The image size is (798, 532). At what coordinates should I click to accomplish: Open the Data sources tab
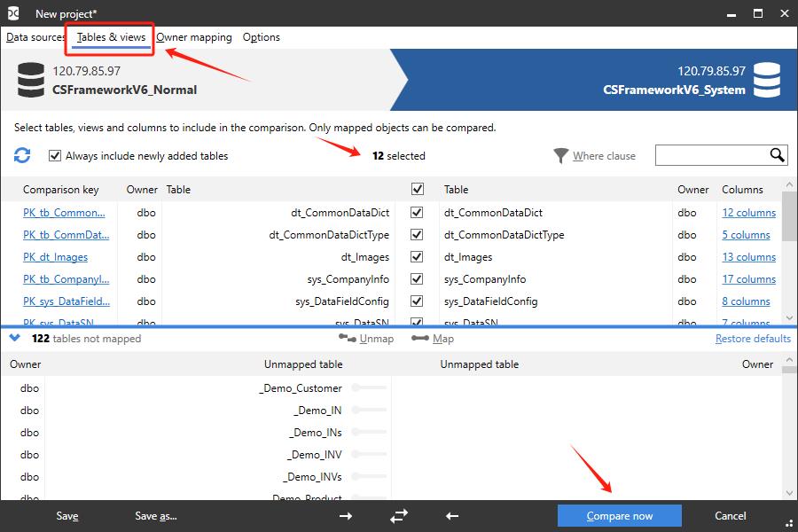(x=35, y=37)
